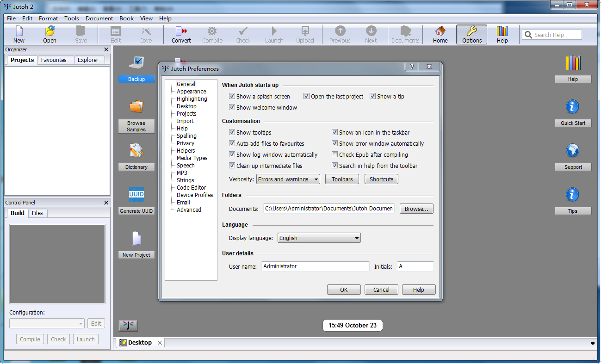
Task: Click Browse button for Documents folder
Action: [416, 209]
